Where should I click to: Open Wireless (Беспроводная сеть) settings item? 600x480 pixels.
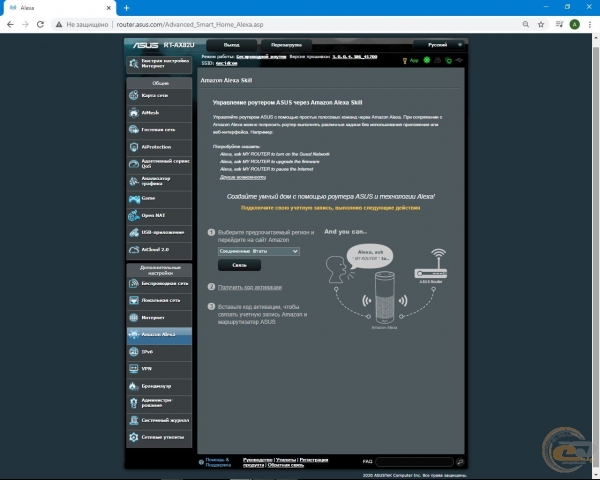click(x=159, y=284)
